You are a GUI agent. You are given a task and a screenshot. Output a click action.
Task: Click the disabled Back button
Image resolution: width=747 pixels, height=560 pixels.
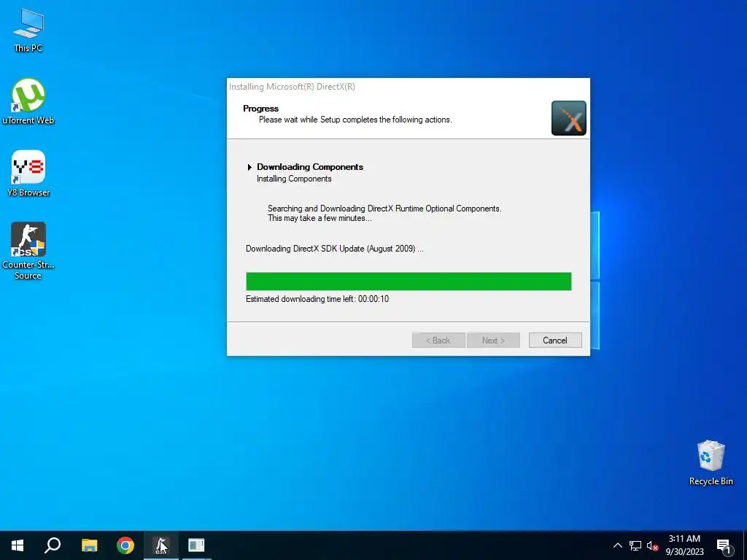point(438,340)
